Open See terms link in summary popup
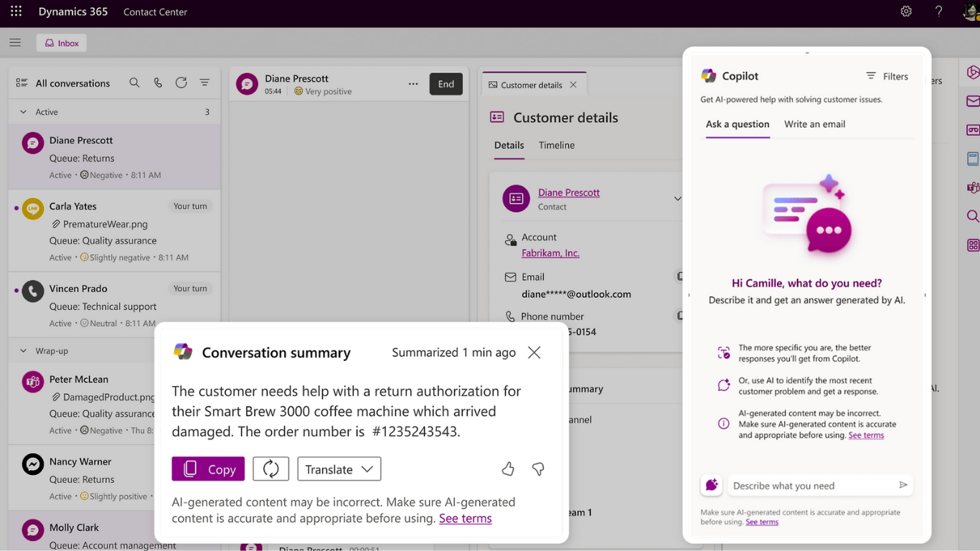The width and height of the screenshot is (980, 551). tap(466, 518)
